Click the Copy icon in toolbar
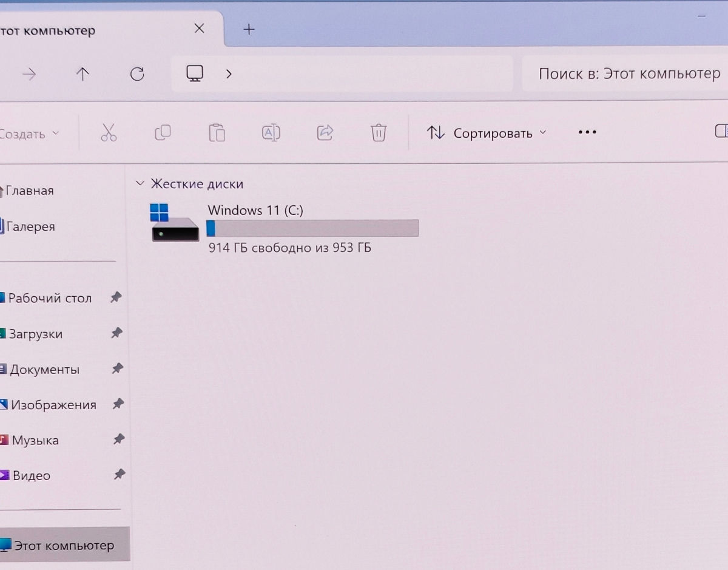 point(163,132)
